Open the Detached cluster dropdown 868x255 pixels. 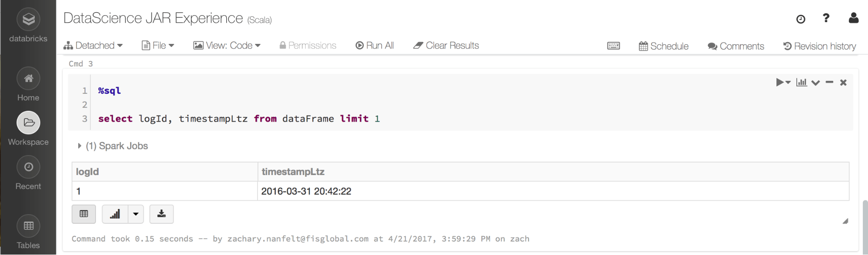93,46
